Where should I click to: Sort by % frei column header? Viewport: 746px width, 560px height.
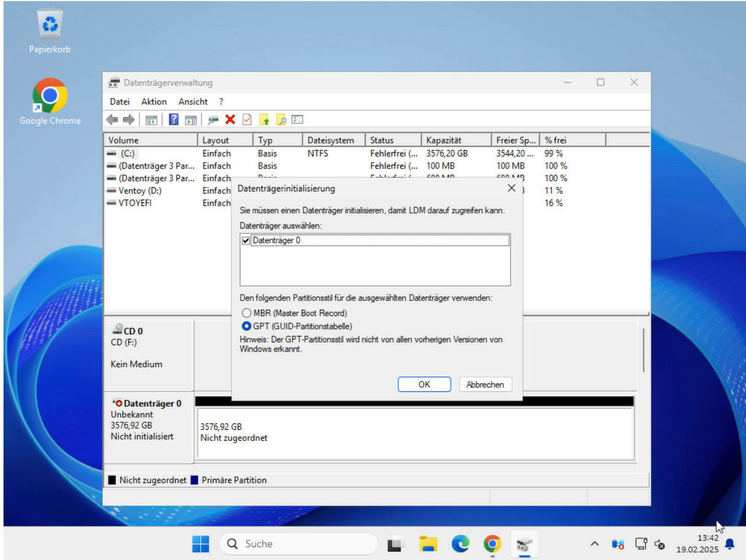coord(573,140)
